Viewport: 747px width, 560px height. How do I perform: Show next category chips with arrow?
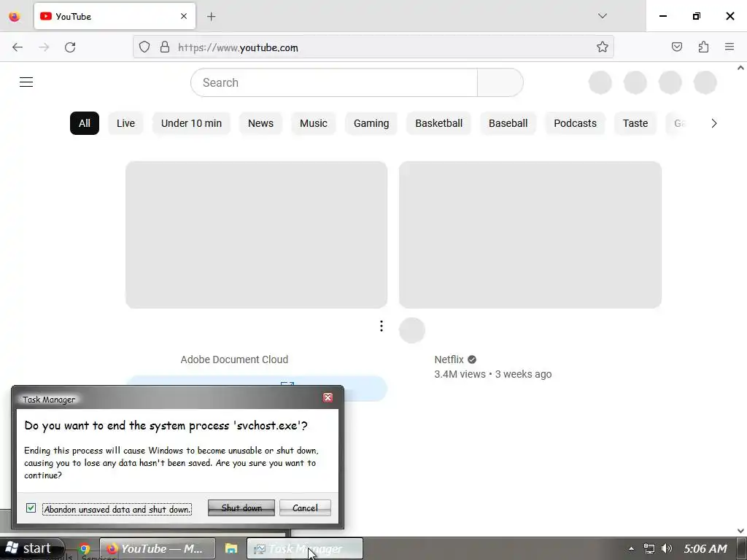point(713,123)
